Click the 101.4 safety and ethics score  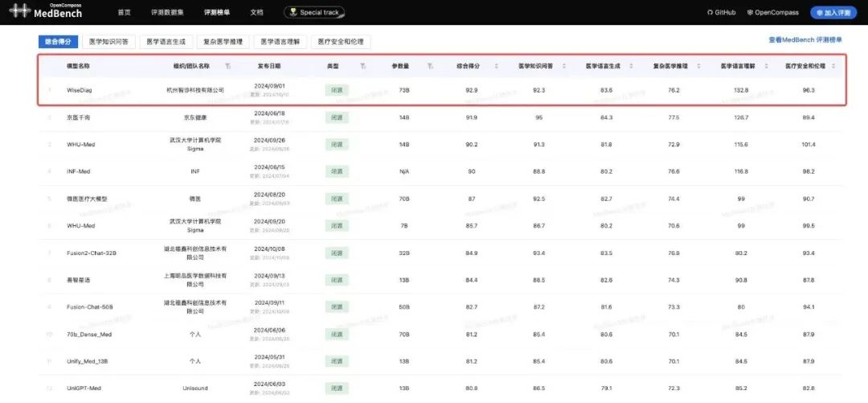tap(809, 144)
